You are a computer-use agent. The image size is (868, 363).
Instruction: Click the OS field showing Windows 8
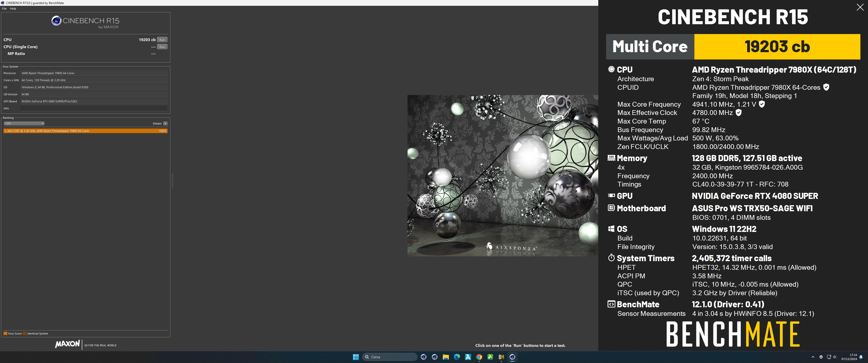coord(94,87)
